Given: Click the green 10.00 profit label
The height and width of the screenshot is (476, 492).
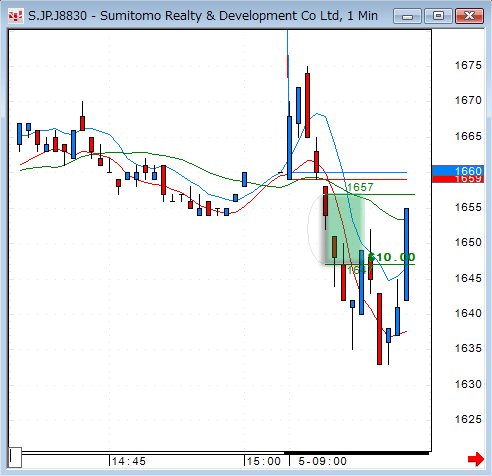Looking at the screenshot, I should point(392,257).
